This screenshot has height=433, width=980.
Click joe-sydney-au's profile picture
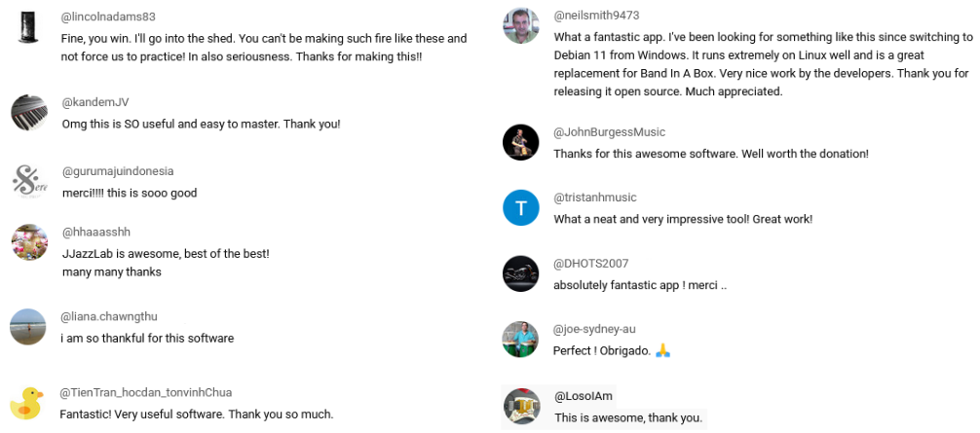point(520,339)
